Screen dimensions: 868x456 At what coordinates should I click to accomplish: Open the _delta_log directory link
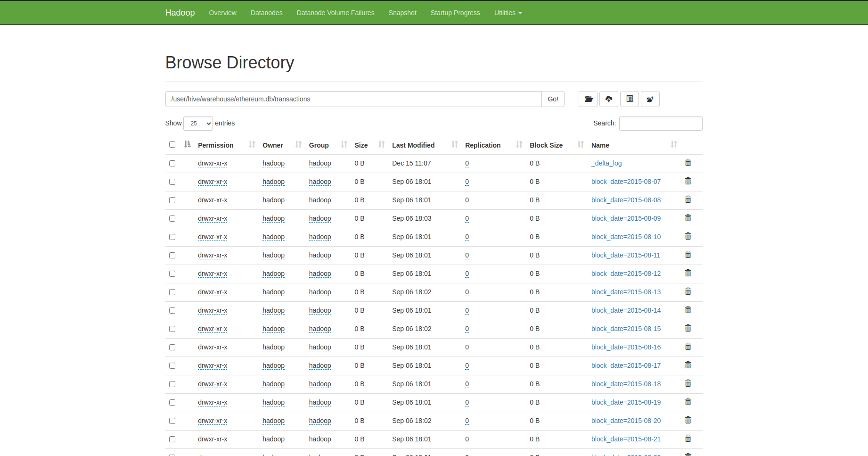click(606, 163)
